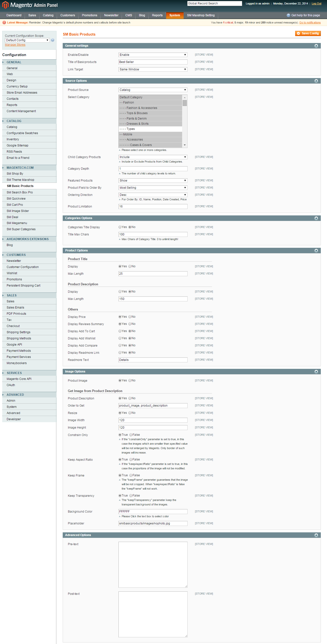Set Display Price to No

point(130,317)
